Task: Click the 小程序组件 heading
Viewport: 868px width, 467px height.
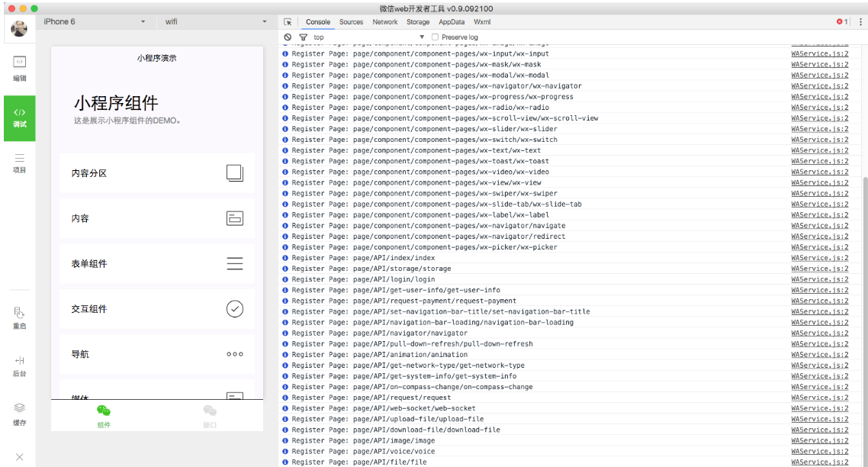Action: click(116, 103)
